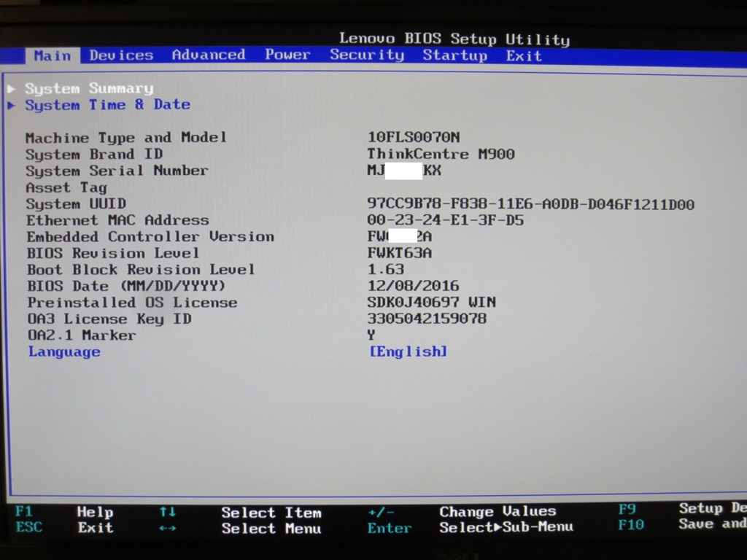Click the ESC Exit key hint

(x=64, y=528)
